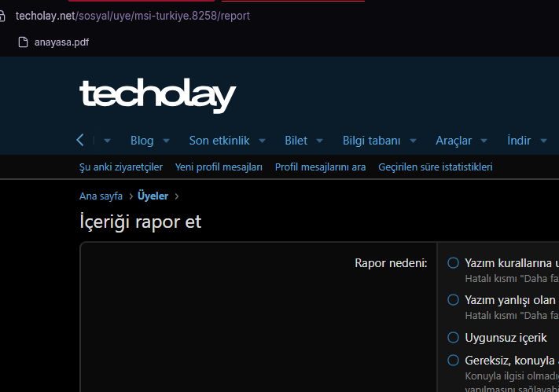Expand the Son etkinlik dropdown arrow
Image resolution: width=559 pixels, height=392 pixels.
[x=262, y=141]
